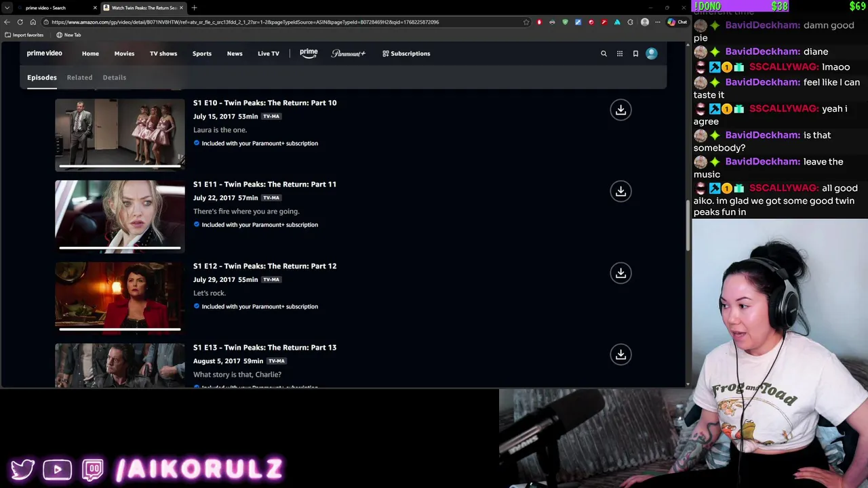Click TV-MA rating badge on Part 11
Screen dimensions: 868x488
click(271, 198)
